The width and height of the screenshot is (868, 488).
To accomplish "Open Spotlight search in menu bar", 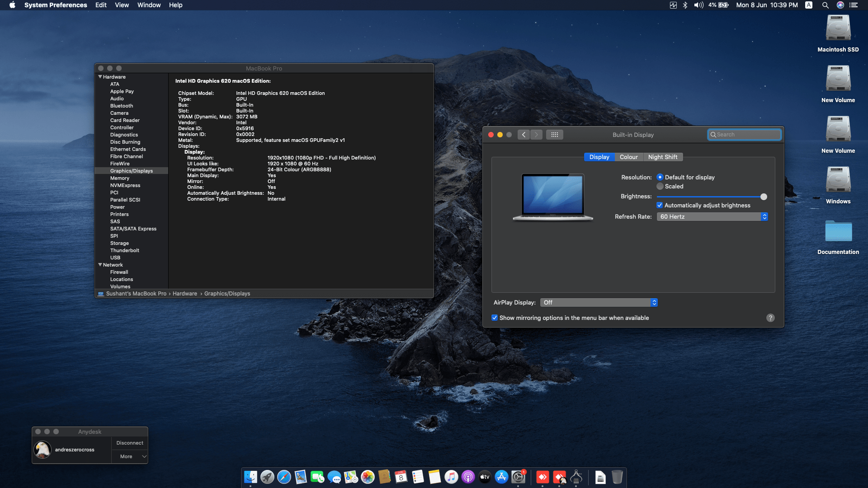I will [825, 5].
